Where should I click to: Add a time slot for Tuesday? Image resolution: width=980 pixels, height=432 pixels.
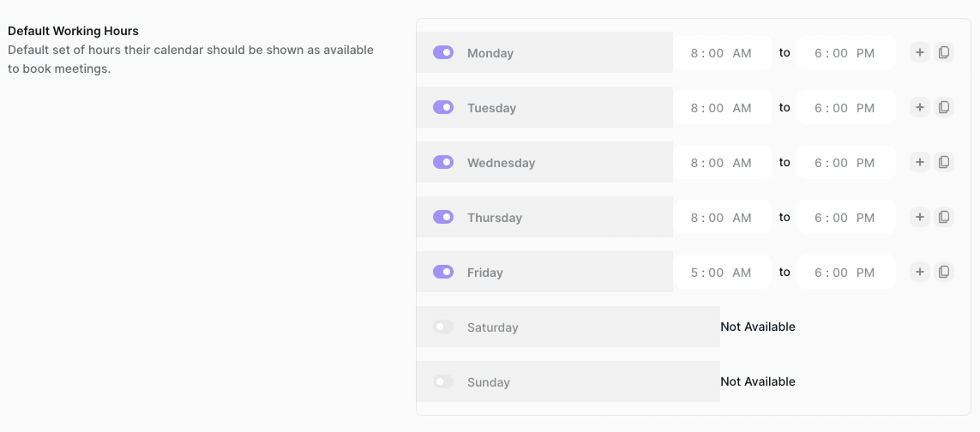pos(919,107)
